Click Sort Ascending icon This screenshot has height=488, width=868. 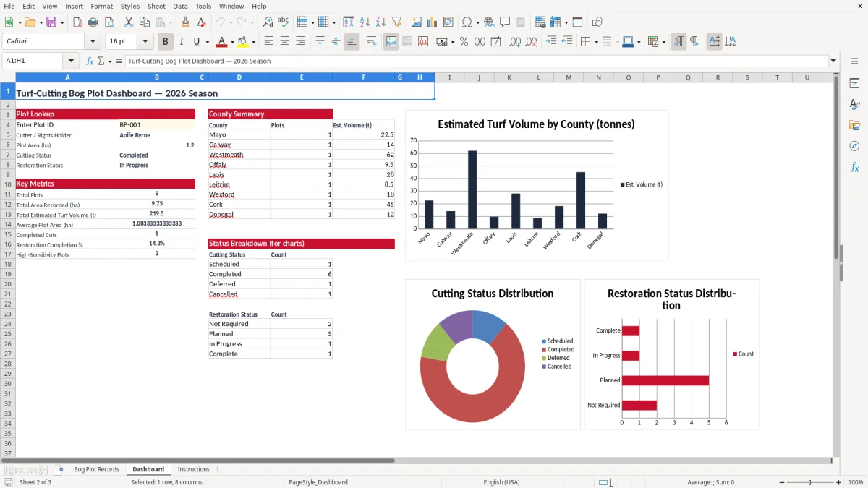coord(365,22)
